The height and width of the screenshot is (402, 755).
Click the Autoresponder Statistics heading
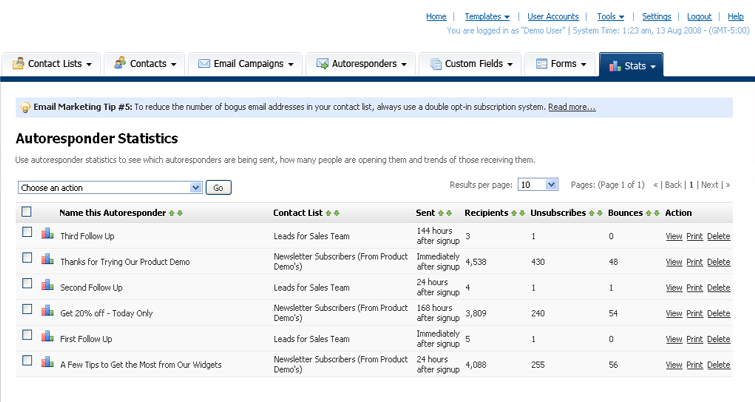tap(97, 138)
